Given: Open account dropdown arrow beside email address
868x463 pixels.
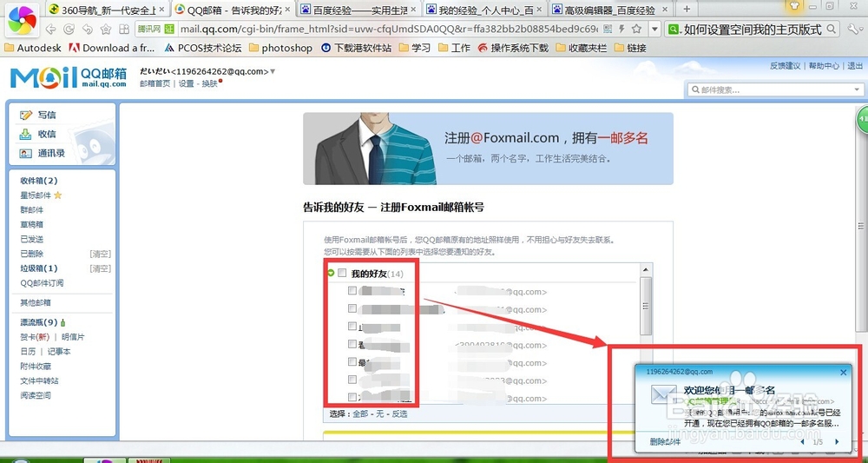Looking at the screenshot, I should pos(273,72).
